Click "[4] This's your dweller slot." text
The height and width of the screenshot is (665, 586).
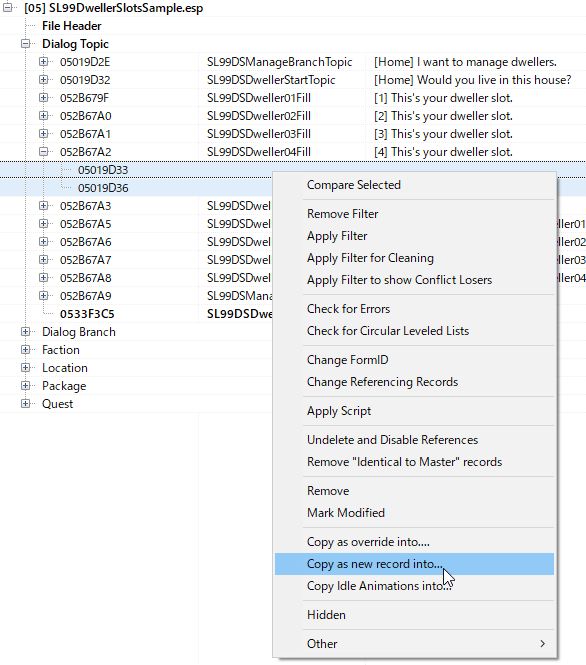tap(443, 152)
